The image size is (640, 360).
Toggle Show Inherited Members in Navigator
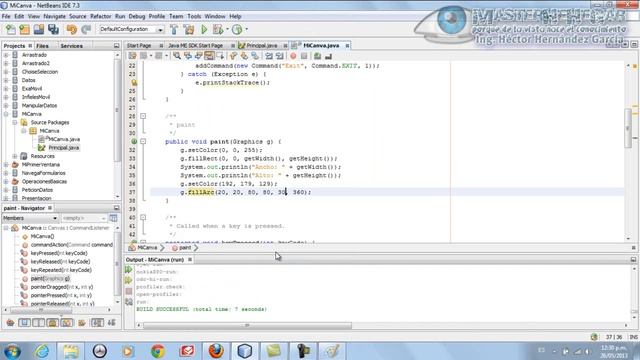[10, 323]
